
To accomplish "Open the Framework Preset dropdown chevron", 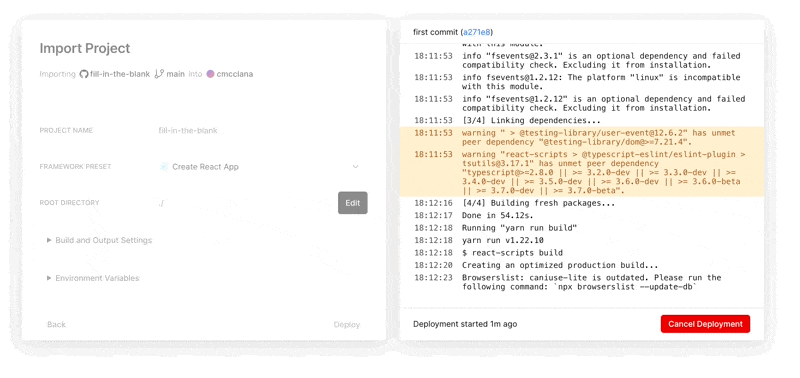I will point(356,167).
